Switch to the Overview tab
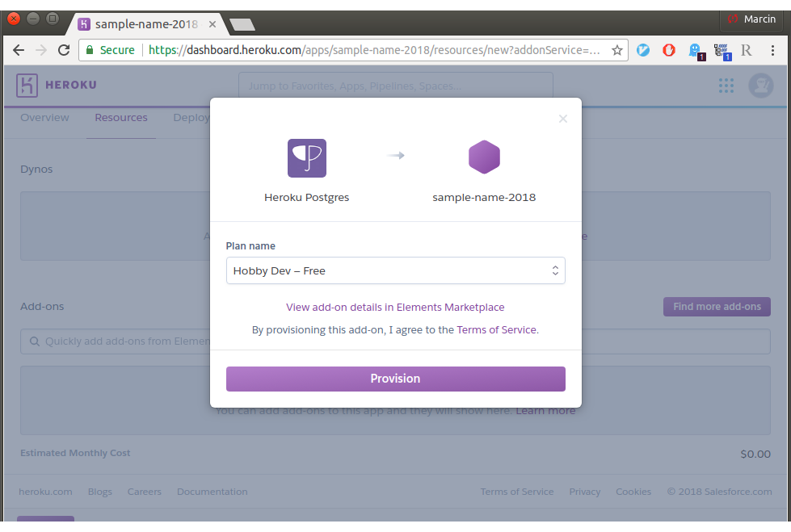Screen dimensions: 791x532 point(45,118)
